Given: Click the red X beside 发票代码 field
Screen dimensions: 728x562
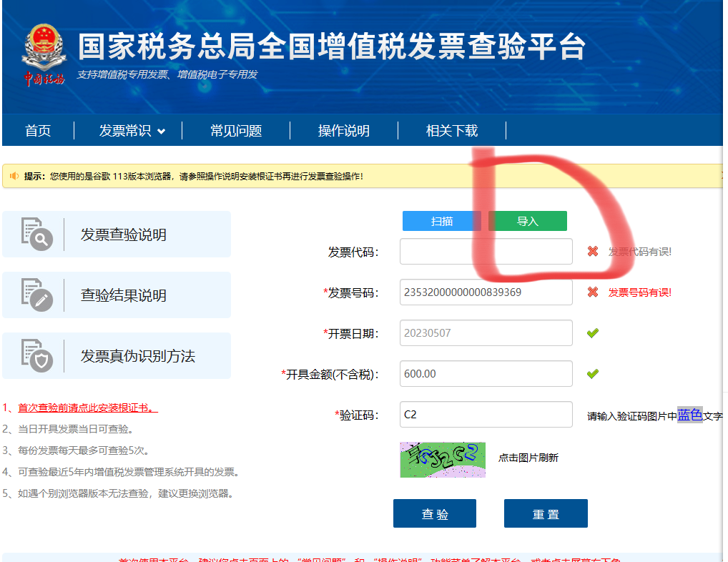Looking at the screenshot, I should [x=592, y=252].
